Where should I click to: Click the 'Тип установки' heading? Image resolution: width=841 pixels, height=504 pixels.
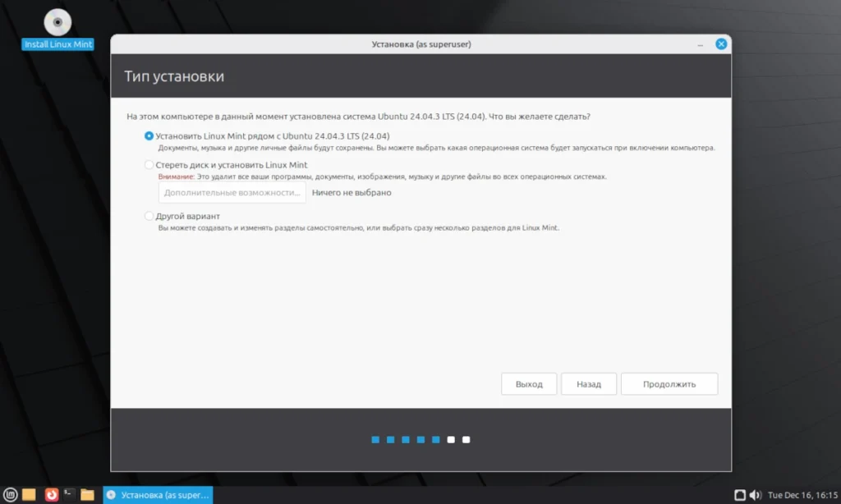[x=174, y=76]
